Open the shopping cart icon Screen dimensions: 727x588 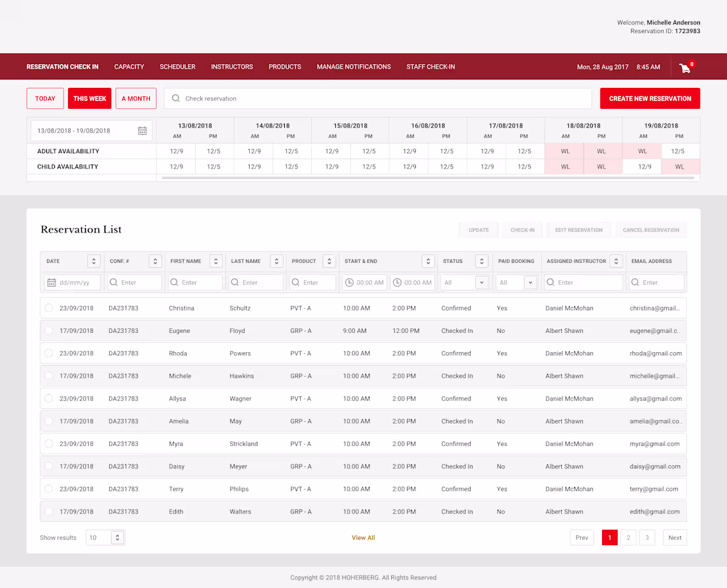click(x=685, y=68)
